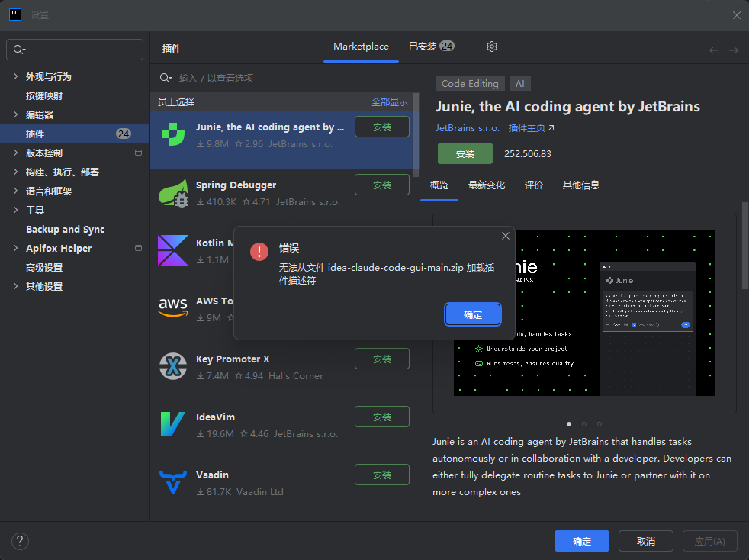Open the 概览 tab
This screenshot has height=560, width=749.
click(439, 185)
